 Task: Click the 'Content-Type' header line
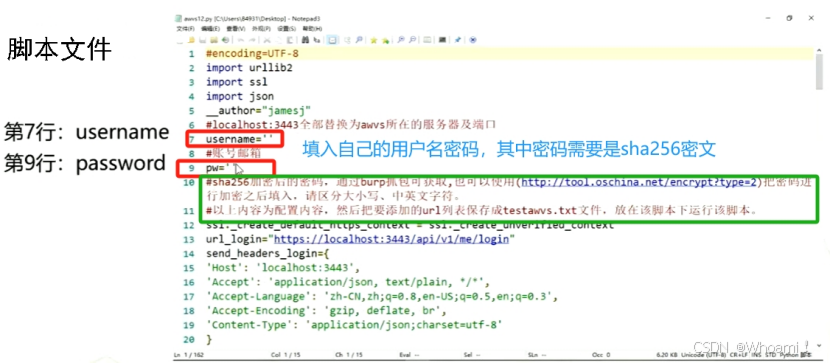354,325
